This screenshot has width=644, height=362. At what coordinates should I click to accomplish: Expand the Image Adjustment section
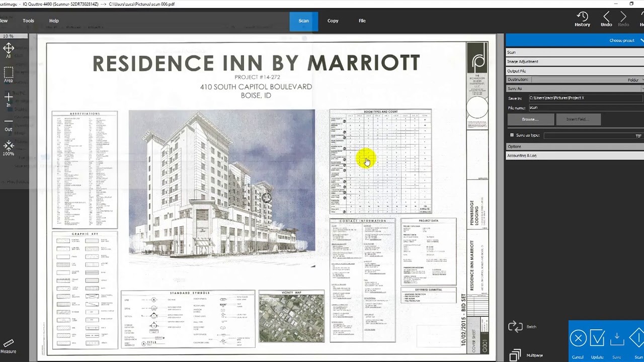tap(575, 61)
